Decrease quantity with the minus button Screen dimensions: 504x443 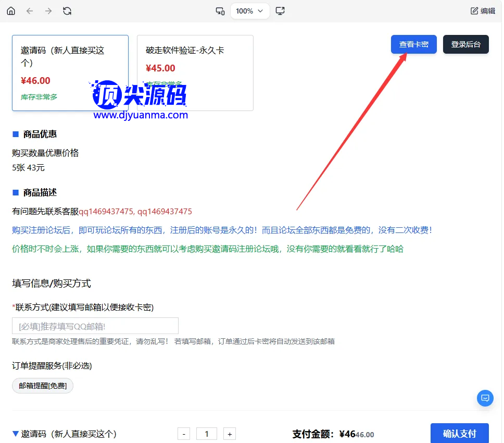point(184,434)
